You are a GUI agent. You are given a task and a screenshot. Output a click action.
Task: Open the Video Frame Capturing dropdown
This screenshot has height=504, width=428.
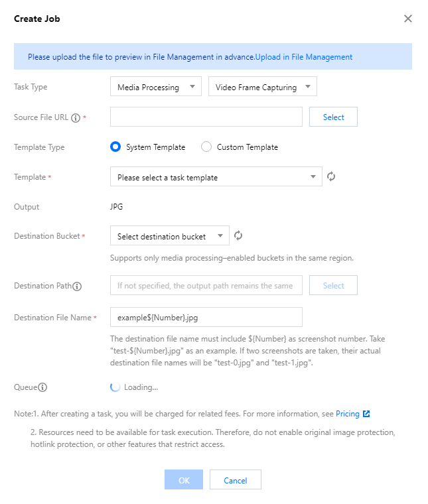click(x=262, y=86)
